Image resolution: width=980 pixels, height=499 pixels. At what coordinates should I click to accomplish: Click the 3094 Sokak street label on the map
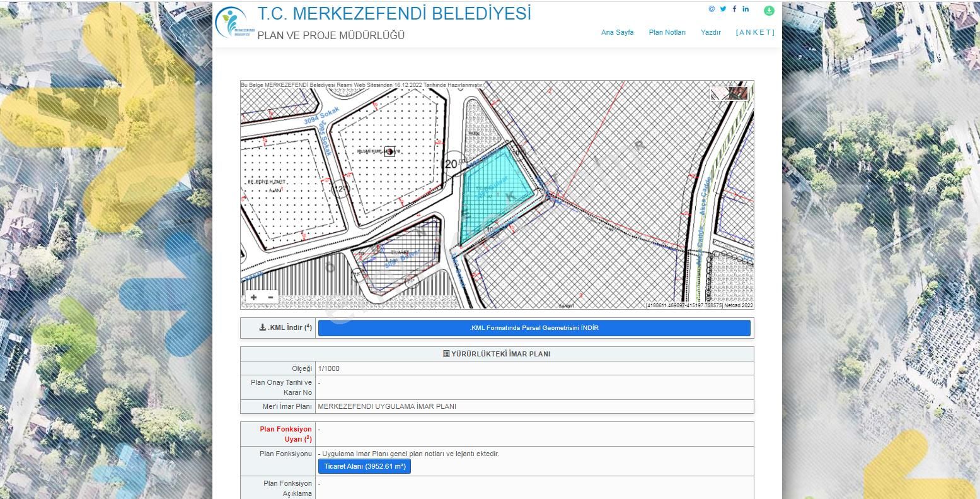(x=321, y=115)
